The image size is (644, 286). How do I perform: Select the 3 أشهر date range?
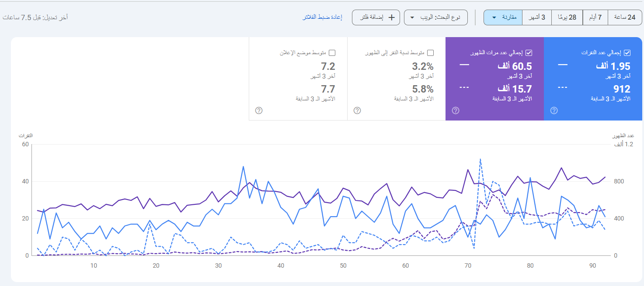coord(537,17)
